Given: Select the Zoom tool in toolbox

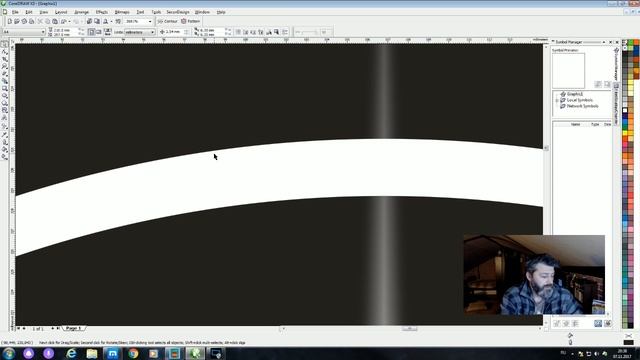Looking at the screenshot, I should point(4,66).
